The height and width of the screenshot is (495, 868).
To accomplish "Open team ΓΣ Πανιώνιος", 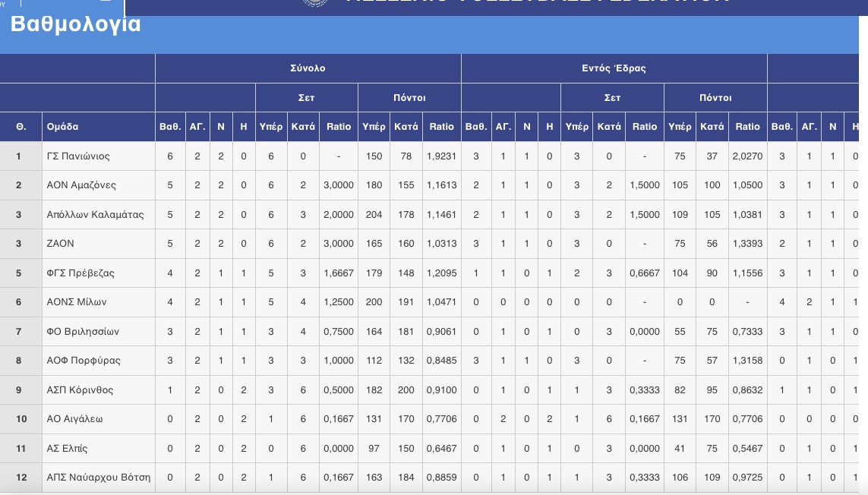I will [x=78, y=156].
